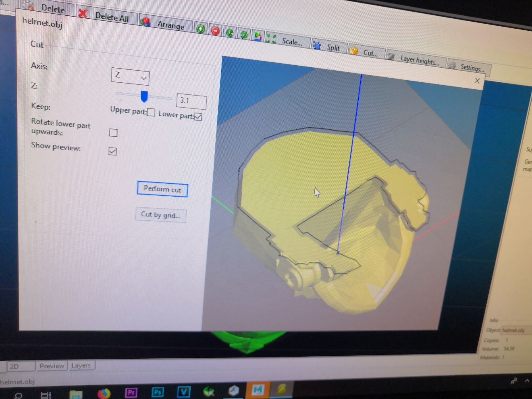Open Photoshop from the taskbar
The image size is (532, 399).
[x=158, y=392]
